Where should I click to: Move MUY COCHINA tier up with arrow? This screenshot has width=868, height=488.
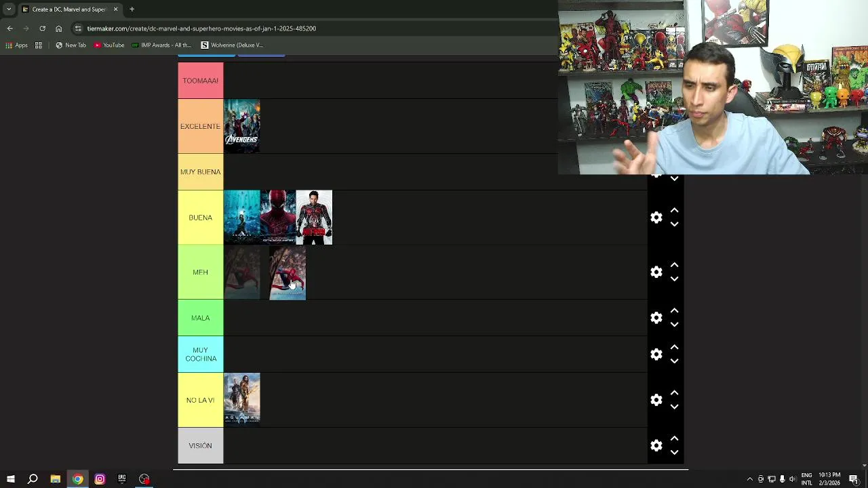pyautogui.click(x=674, y=348)
